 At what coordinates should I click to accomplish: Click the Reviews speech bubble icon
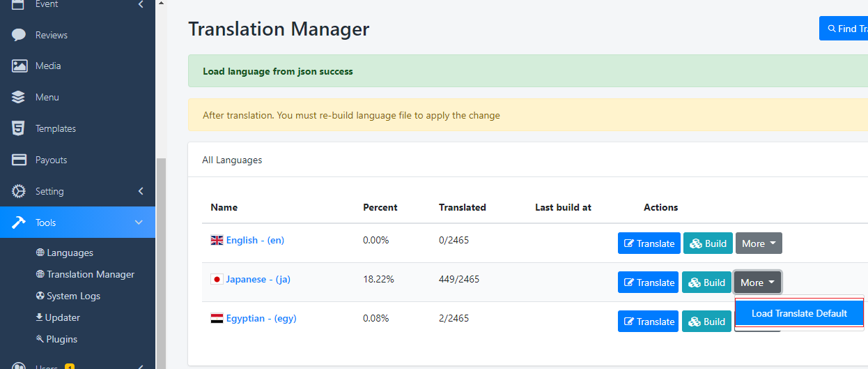(x=19, y=35)
